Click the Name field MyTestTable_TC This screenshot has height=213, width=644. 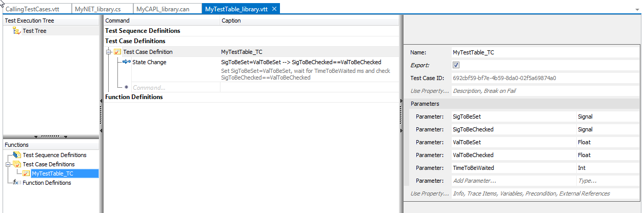click(x=513, y=52)
